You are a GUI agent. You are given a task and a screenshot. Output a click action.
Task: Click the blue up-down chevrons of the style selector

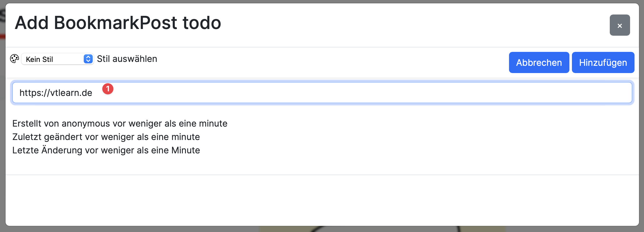coord(88,59)
